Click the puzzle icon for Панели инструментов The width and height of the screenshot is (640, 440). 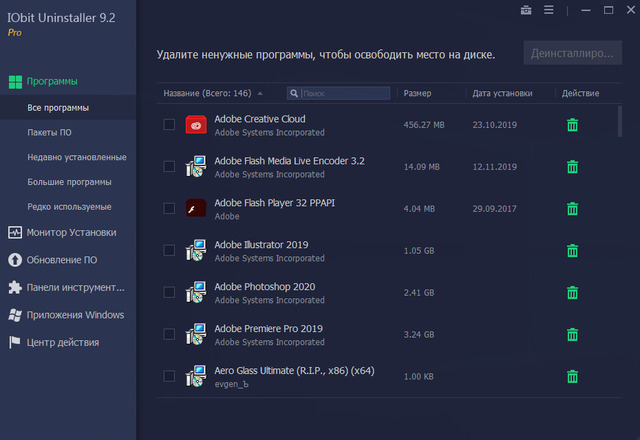15,287
